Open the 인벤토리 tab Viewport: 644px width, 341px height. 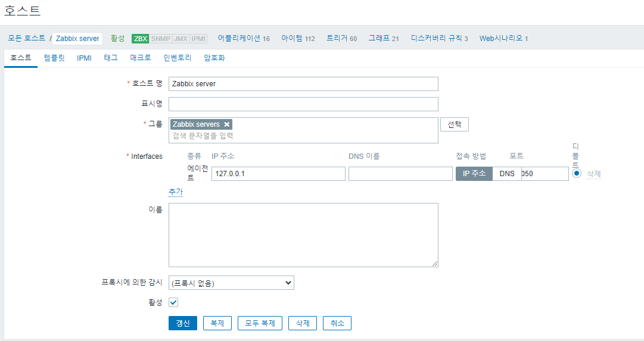tap(178, 58)
